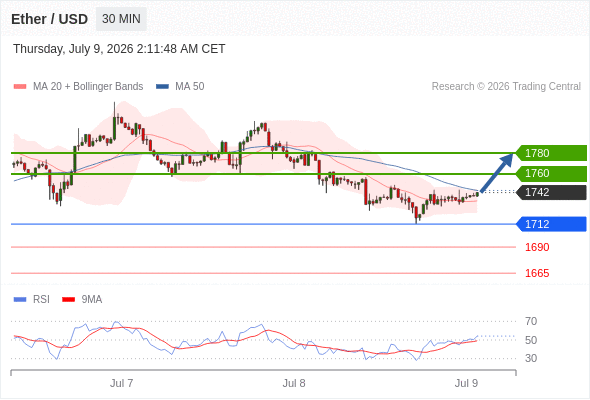Click the red 9MA legend swatch

[x=68, y=300]
